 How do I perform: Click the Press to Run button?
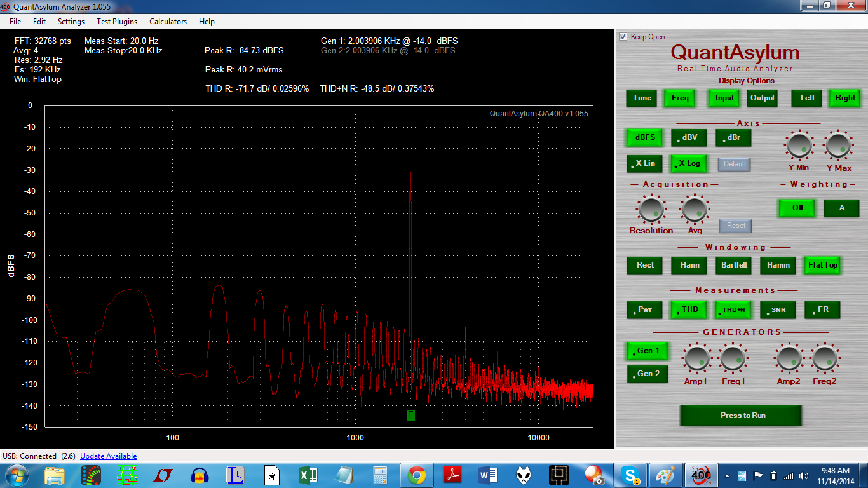(740, 416)
